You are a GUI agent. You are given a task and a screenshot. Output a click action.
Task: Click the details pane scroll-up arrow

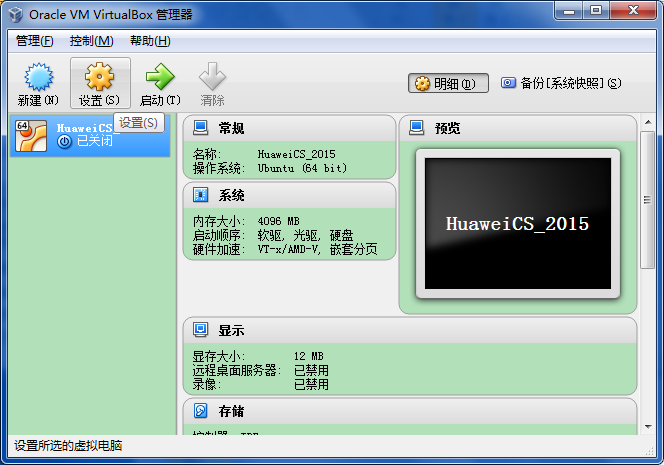648,122
